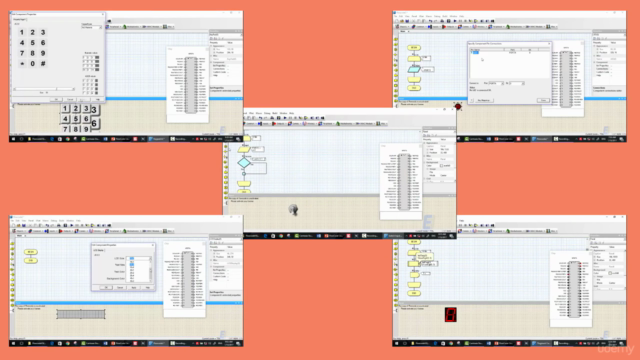Viewport: 640px width, 360px height.
Task: Click key 1 in keypad properties dialog
Action: pyautogui.click(x=22, y=32)
